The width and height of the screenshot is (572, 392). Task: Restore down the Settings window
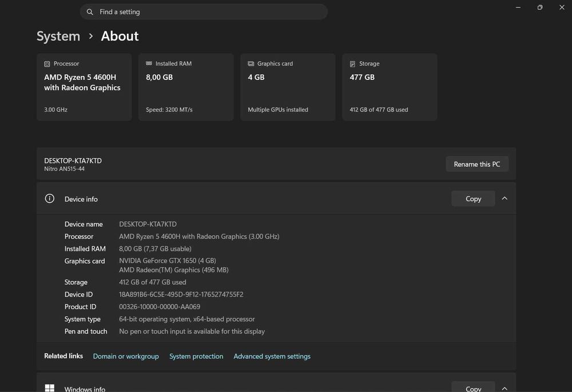(540, 7)
